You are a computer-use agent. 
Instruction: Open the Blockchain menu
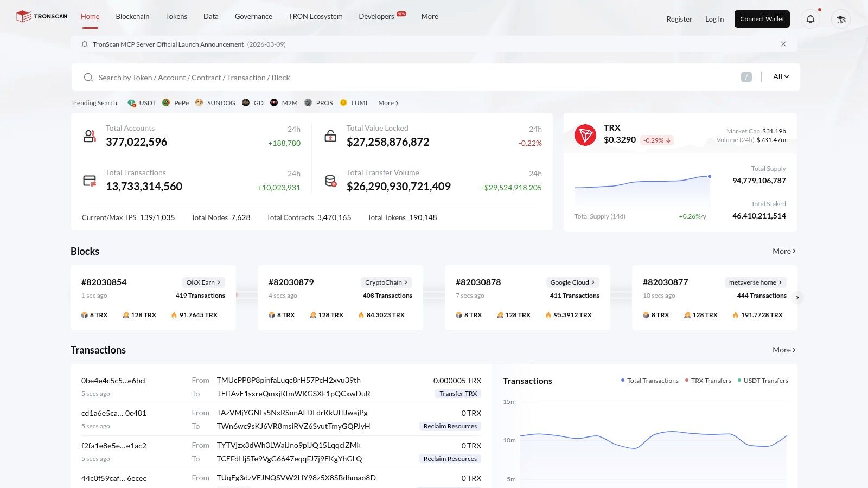(132, 16)
